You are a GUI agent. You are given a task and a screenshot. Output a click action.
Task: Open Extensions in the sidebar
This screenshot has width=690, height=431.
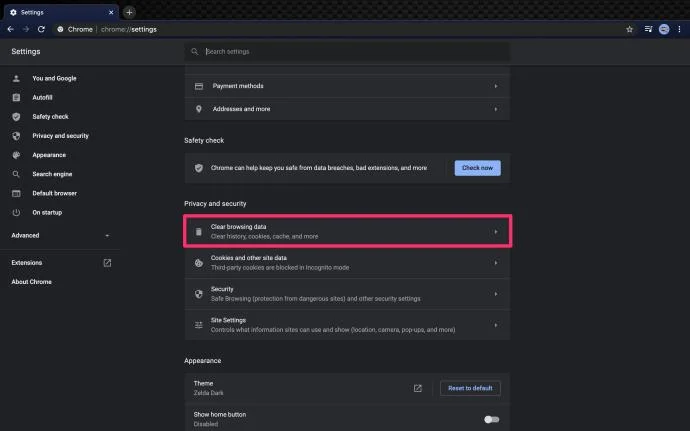click(x=27, y=263)
